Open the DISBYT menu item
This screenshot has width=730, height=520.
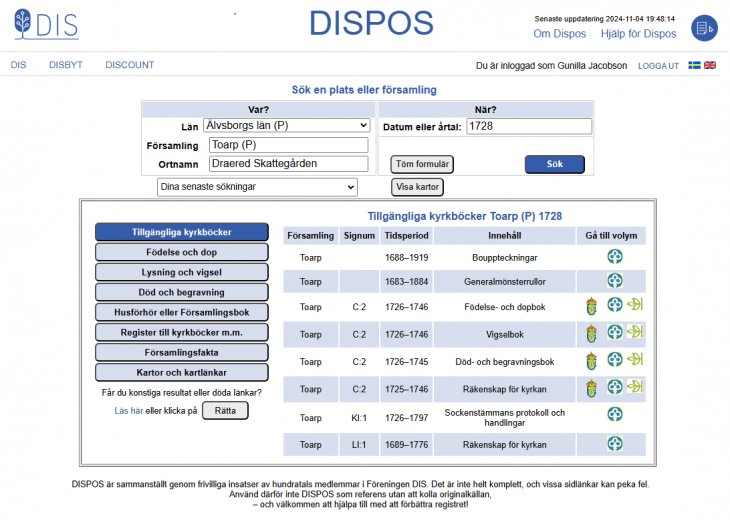(x=66, y=65)
